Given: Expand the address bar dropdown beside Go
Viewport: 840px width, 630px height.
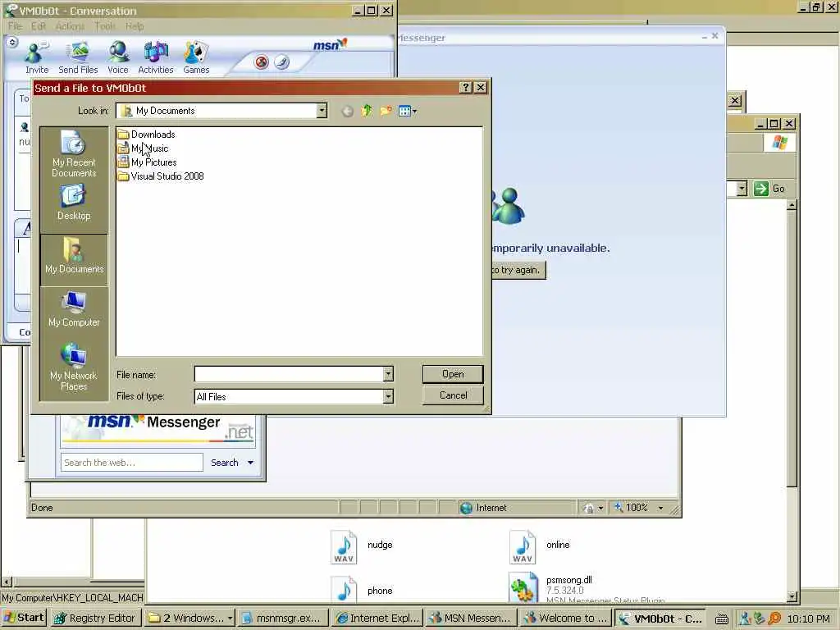Looking at the screenshot, I should coord(742,189).
